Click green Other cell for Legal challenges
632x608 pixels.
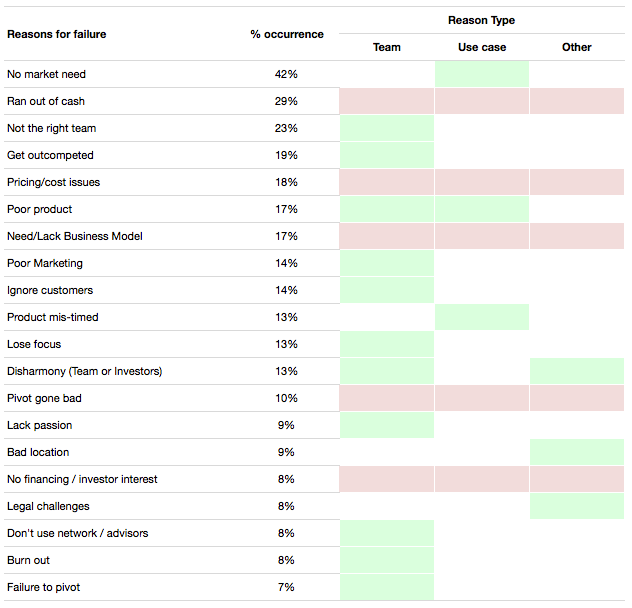coord(577,506)
